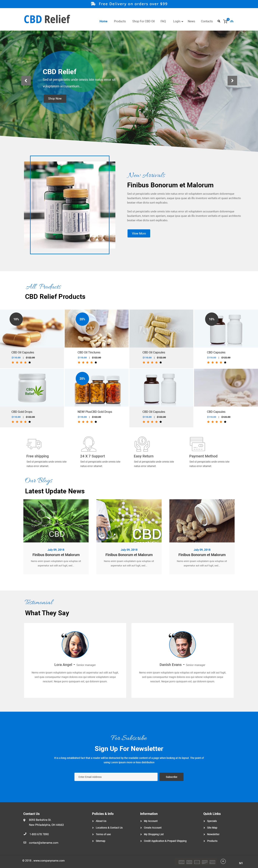The height and width of the screenshot is (868, 258).
Task: Click the 24 X 7 Support headset icon
Action: [x=89, y=444]
